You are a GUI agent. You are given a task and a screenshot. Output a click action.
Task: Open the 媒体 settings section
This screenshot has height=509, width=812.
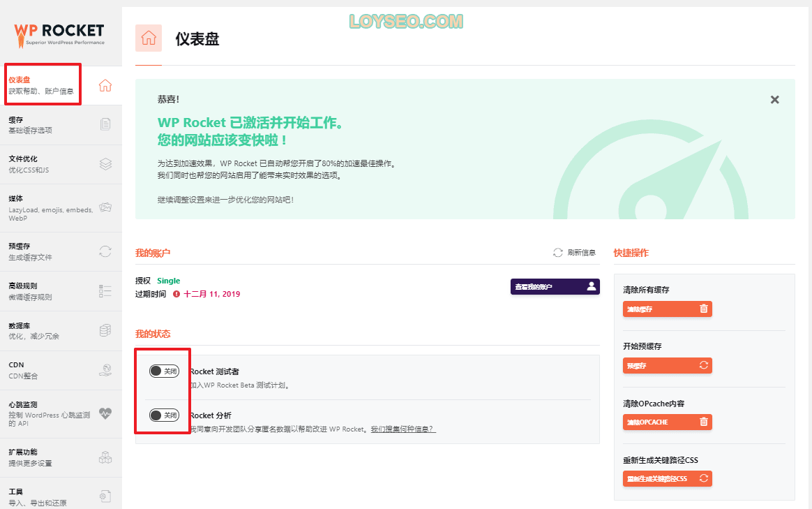(x=61, y=208)
